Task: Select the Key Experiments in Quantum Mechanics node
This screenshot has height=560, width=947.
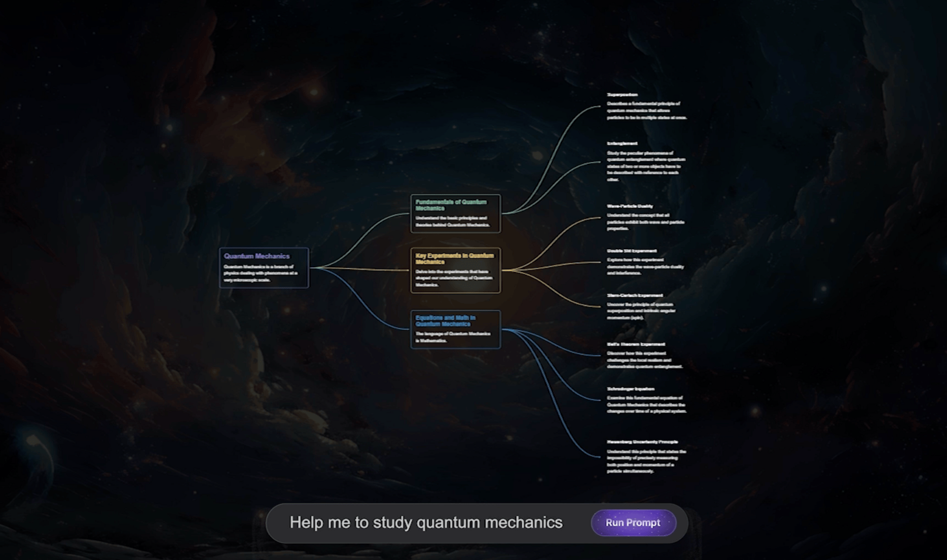Action: tap(455, 270)
